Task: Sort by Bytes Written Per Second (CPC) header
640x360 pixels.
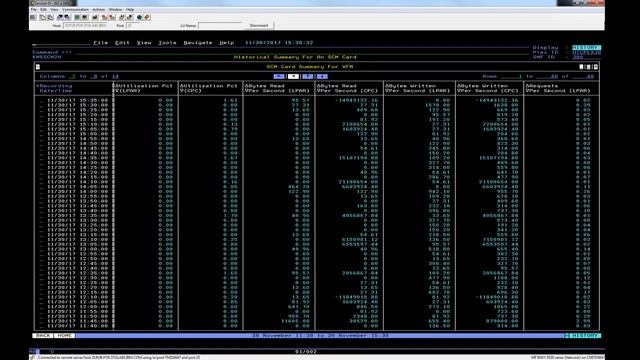Action: pos(488,88)
